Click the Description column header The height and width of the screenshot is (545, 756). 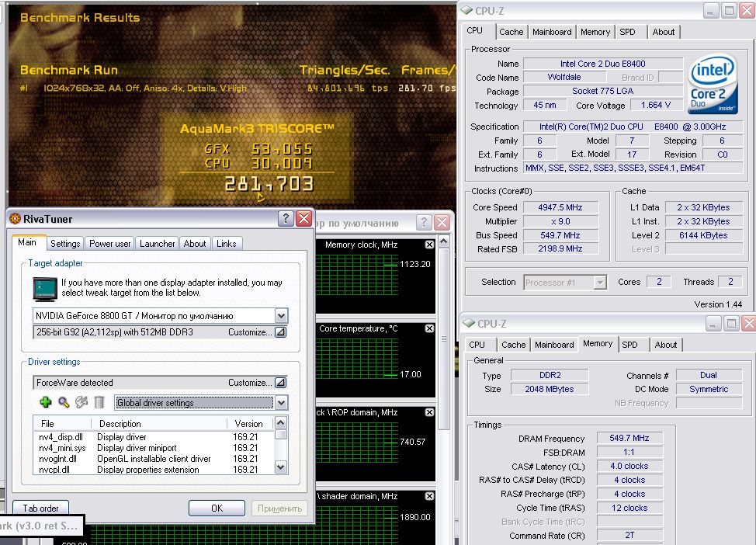[x=159, y=423]
